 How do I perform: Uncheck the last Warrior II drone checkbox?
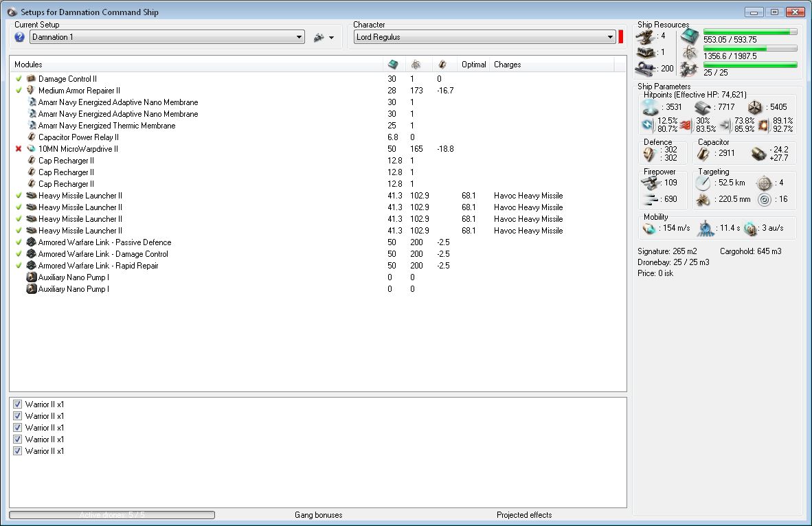(18, 451)
